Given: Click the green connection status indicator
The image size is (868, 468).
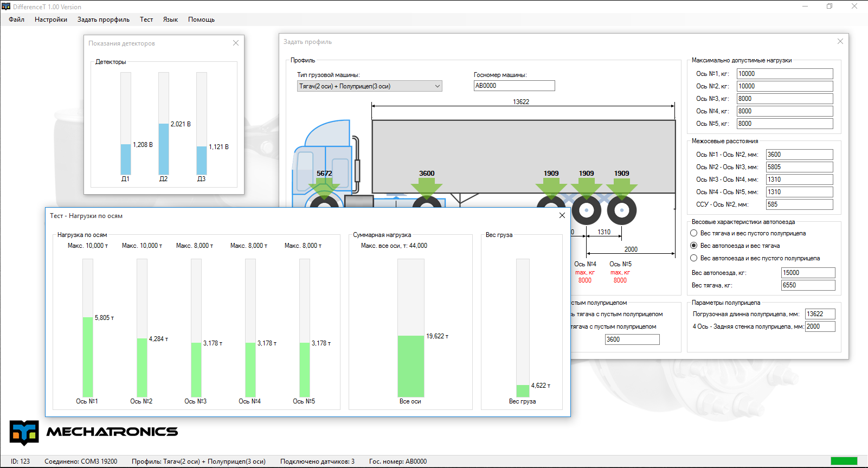Looking at the screenshot, I should (x=844, y=461).
